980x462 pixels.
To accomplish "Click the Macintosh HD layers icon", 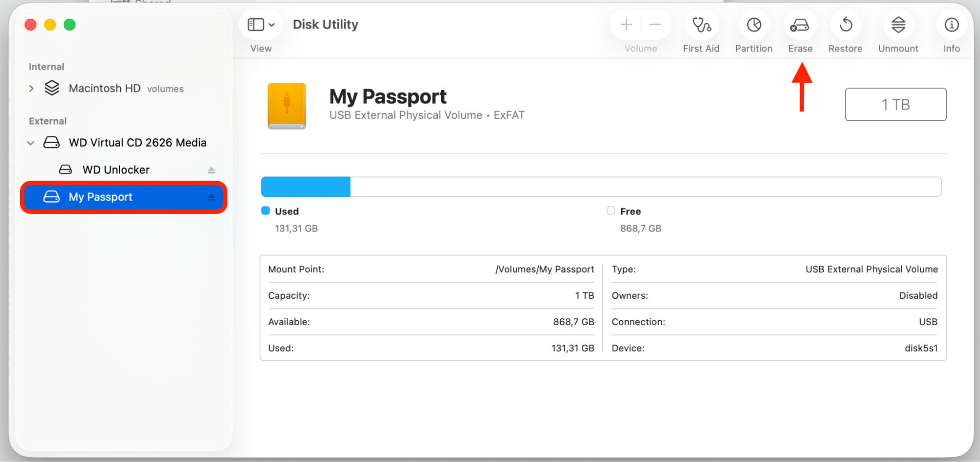I will (x=52, y=88).
